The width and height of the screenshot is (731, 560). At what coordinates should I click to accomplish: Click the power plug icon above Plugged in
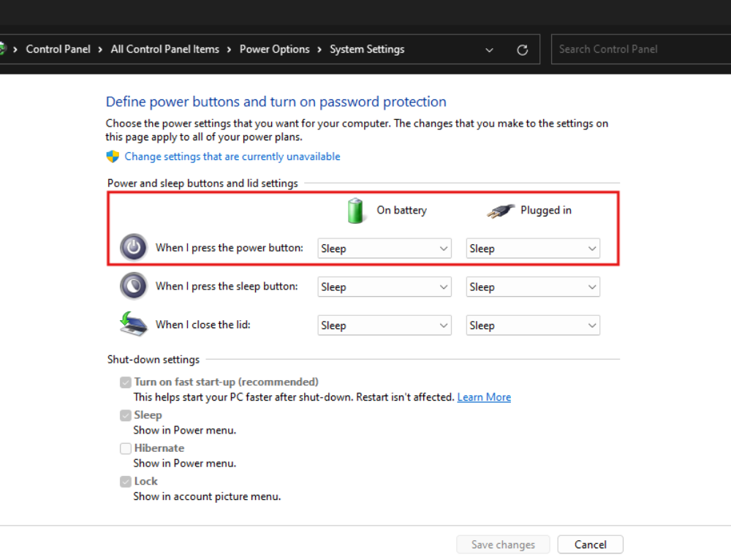tap(499, 210)
